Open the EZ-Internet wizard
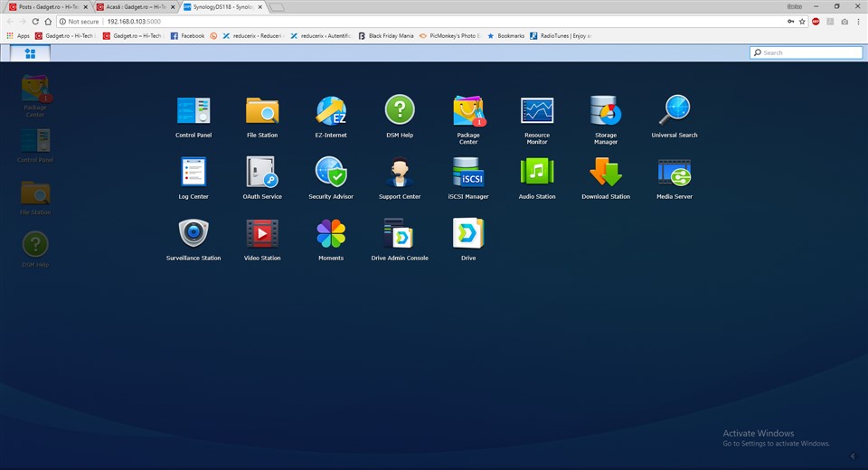Screen dimensions: 868x470 331,111
